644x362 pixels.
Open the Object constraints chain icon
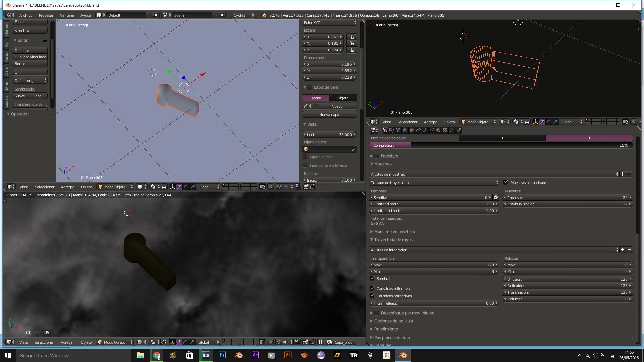(418, 130)
